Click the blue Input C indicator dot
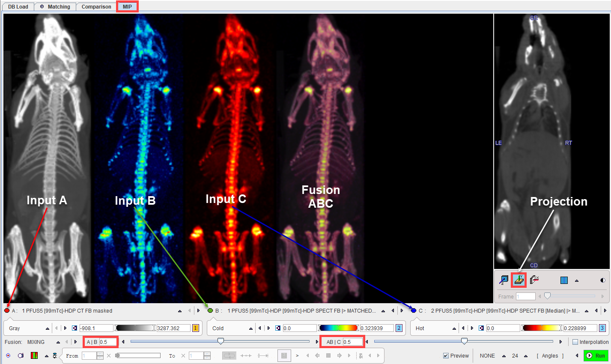 pos(414,310)
